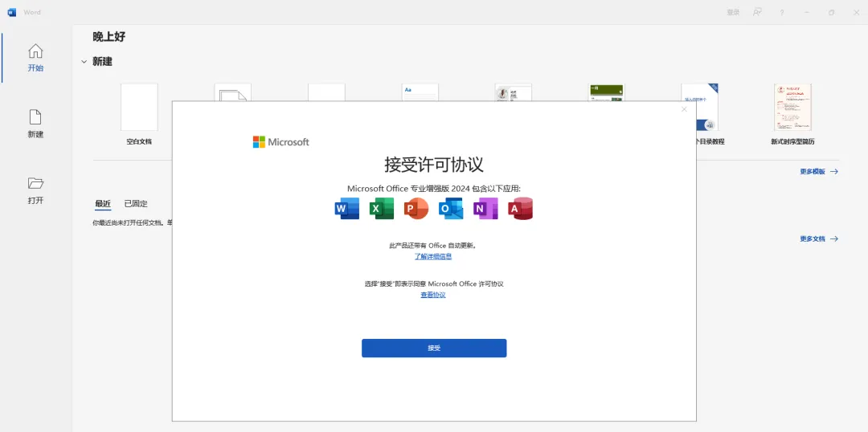Open the 新建 page icon in sidebar

pos(35,116)
